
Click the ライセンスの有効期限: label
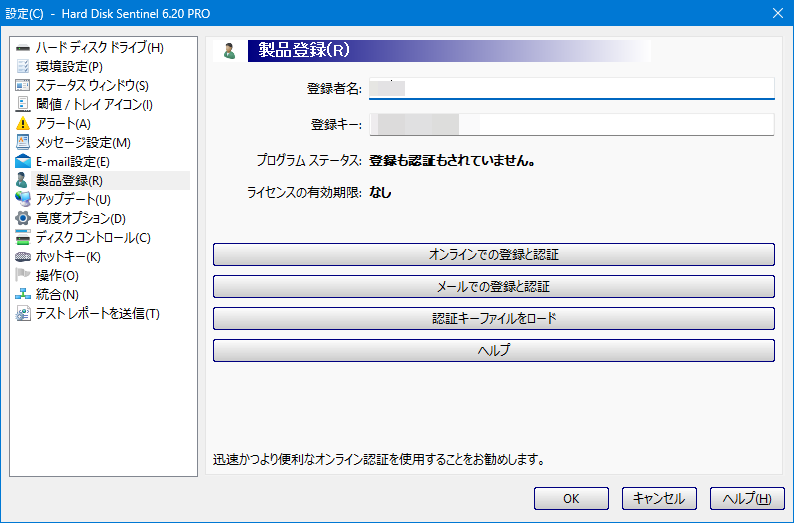[x=304, y=192]
